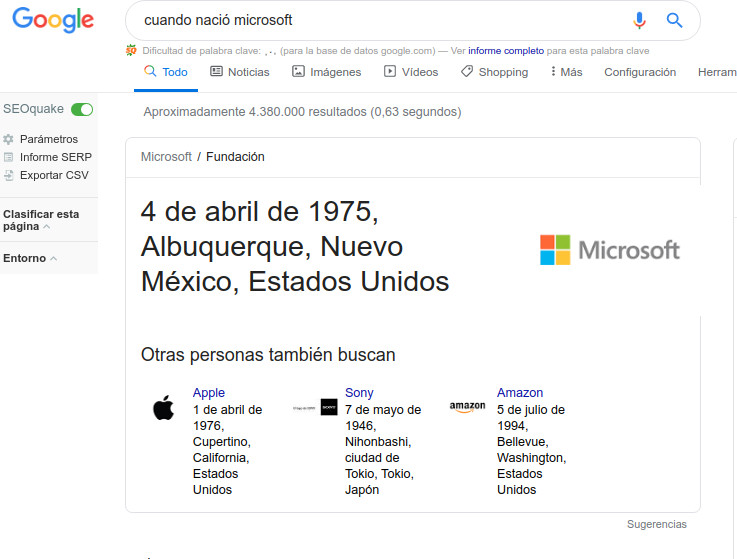Viewport: 737px width, 559px height.
Task: Open Parámetros in SEOquake sidebar
Action: [49, 139]
